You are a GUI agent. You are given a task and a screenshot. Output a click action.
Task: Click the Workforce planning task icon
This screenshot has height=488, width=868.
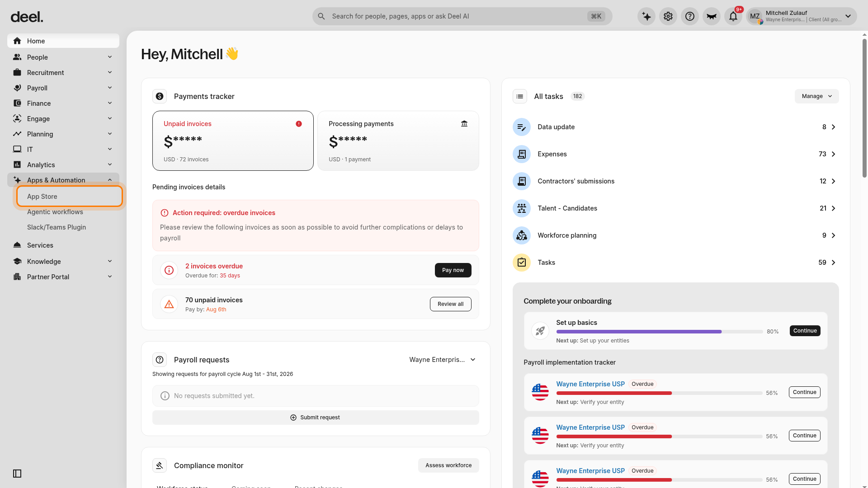522,235
